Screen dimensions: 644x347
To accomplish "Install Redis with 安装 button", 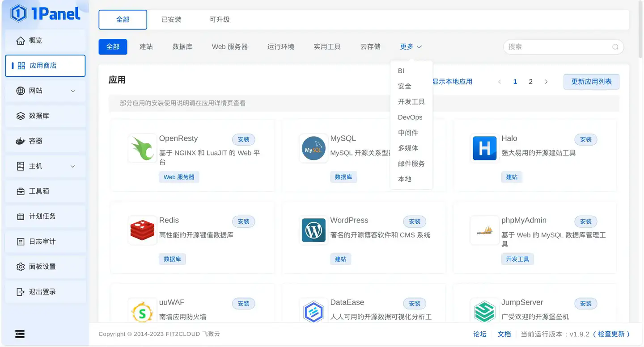I will coord(244,222).
